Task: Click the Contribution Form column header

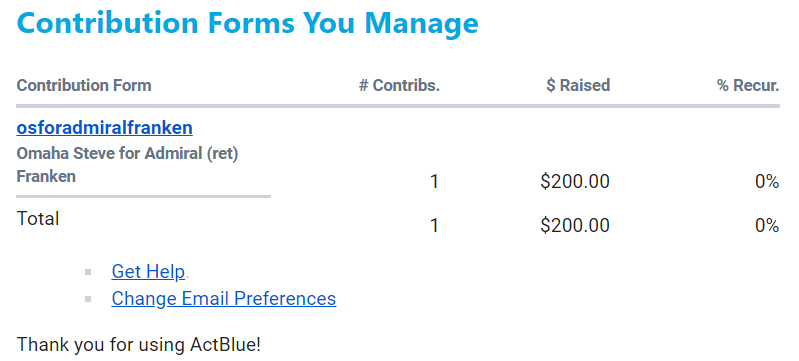Action: pyautogui.click(x=84, y=85)
